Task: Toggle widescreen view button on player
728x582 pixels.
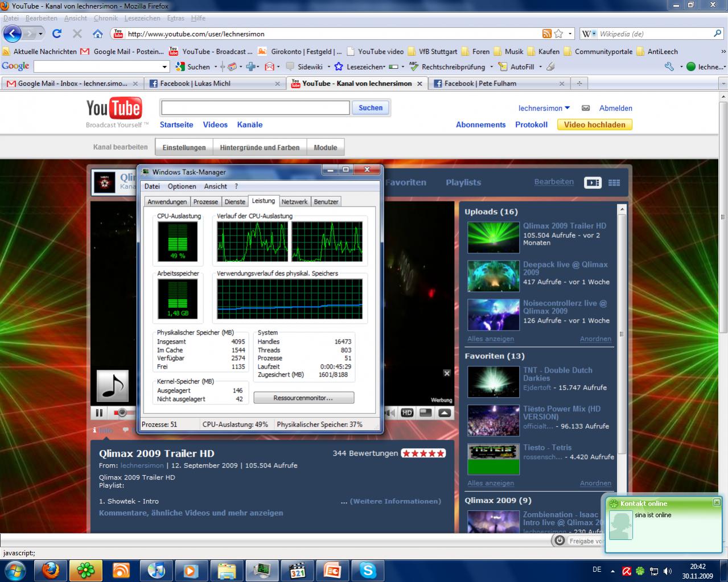Action: coord(425,413)
